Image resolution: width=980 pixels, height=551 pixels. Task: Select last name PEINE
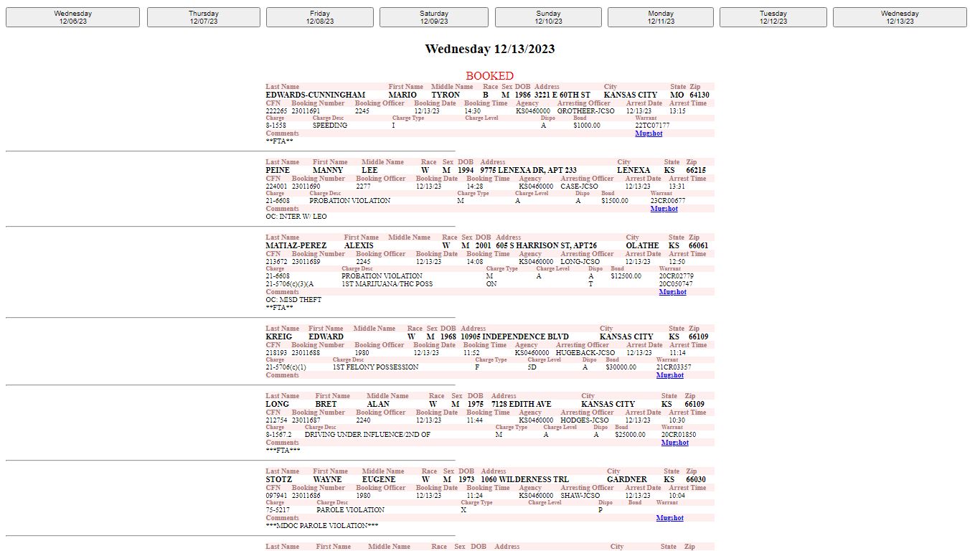(278, 170)
